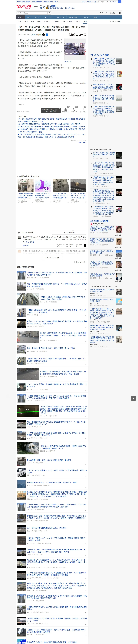138x644 pixels.
Task: Click なるほど reaction on first comment
Action: click(70, 245)
